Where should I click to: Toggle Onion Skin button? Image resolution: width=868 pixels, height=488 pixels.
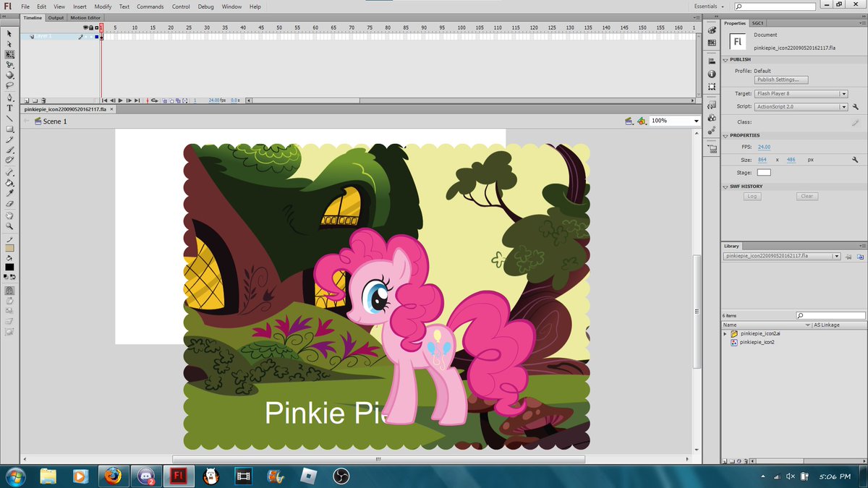coord(164,100)
